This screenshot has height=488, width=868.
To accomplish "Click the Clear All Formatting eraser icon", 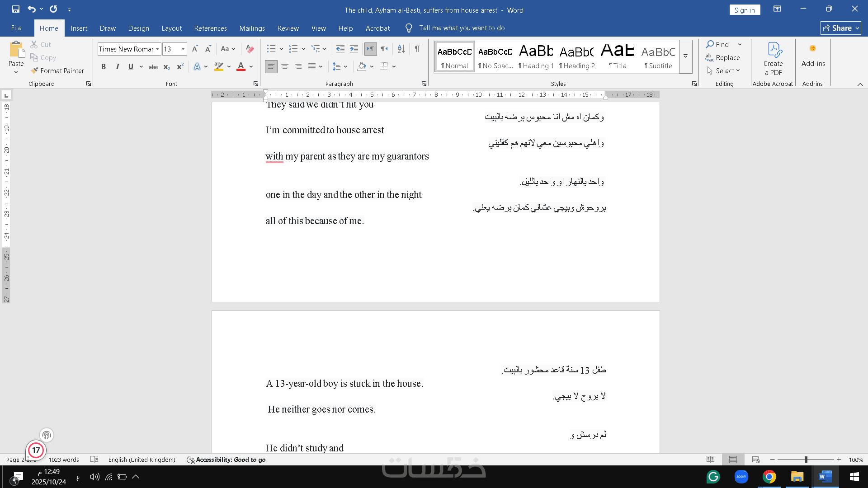I will (x=250, y=49).
